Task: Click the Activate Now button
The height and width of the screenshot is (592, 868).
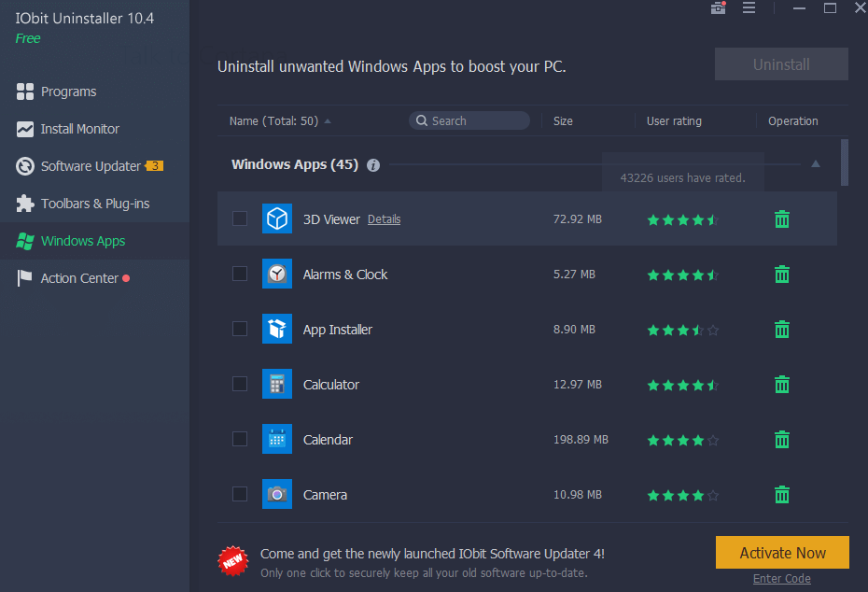Action: [x=781, y=552]
